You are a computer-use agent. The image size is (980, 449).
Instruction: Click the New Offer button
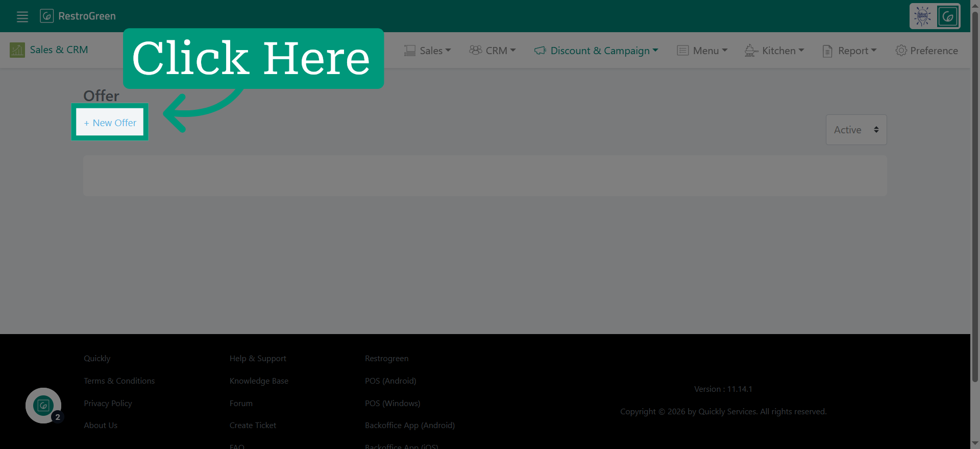coord(110,123)
